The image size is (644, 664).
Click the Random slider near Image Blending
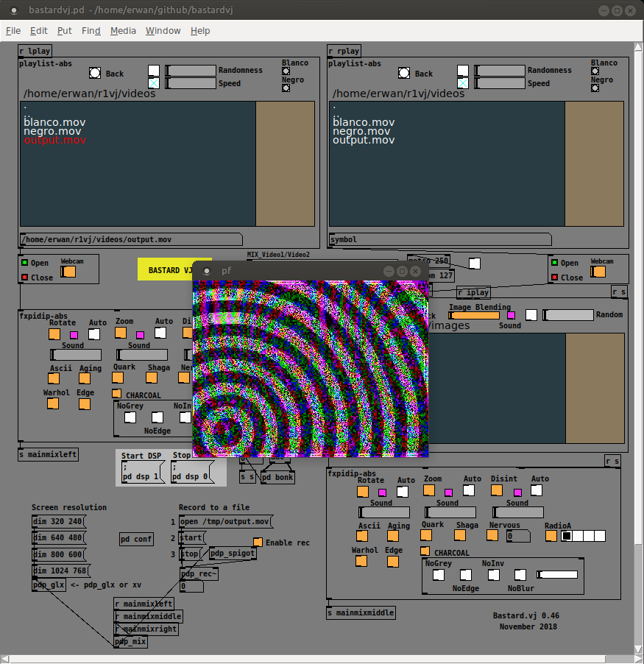click(x=568, y=314)
